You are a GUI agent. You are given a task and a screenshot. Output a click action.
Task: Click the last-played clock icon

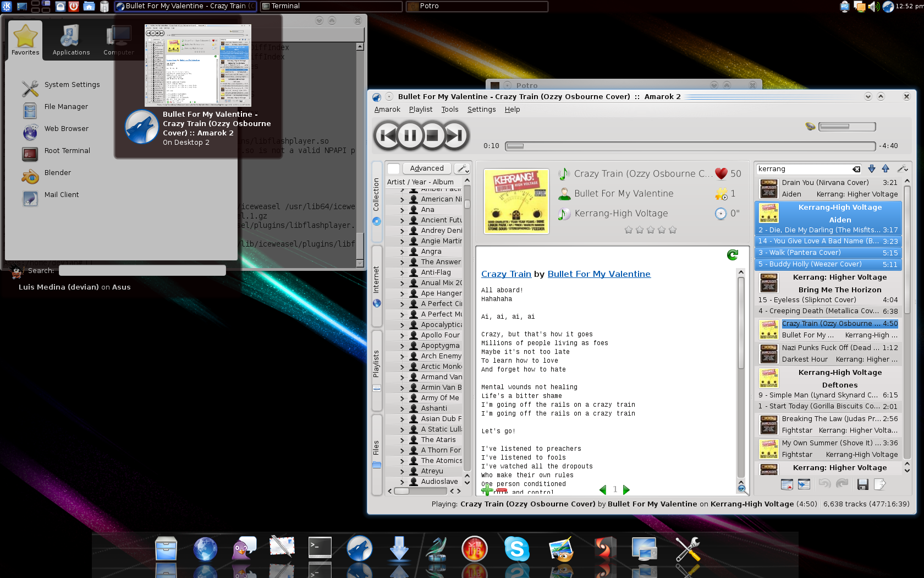pos(721,214)
